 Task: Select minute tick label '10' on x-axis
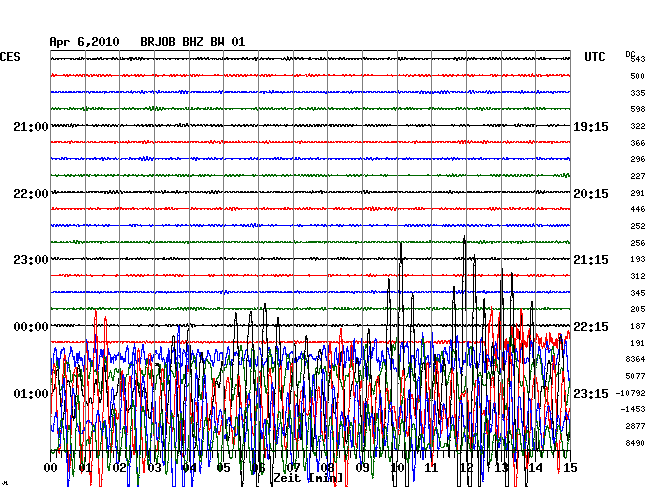397,468
